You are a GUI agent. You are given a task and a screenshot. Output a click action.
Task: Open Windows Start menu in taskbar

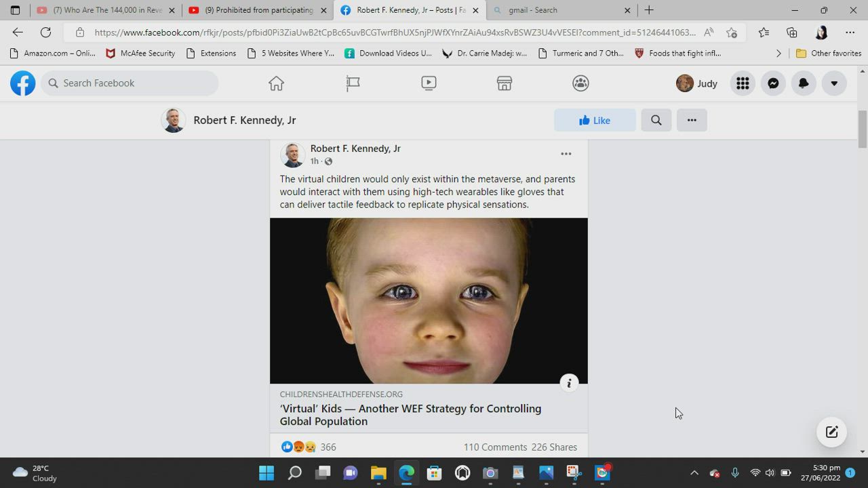267,472
